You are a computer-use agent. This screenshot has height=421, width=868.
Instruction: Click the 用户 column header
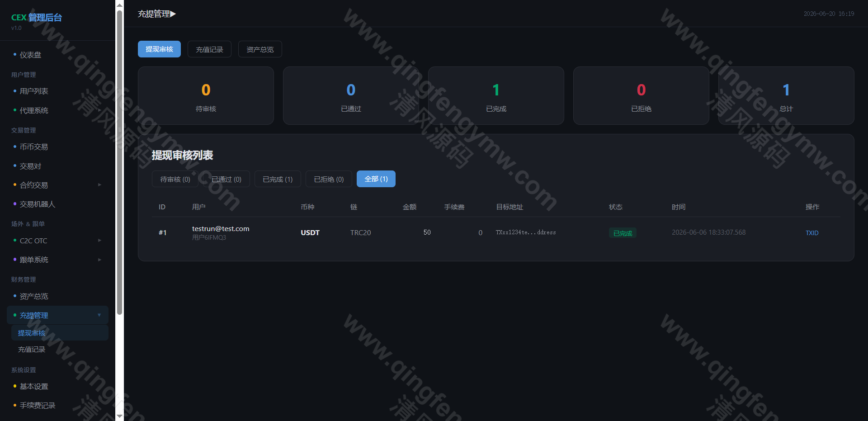pos(198,207)
